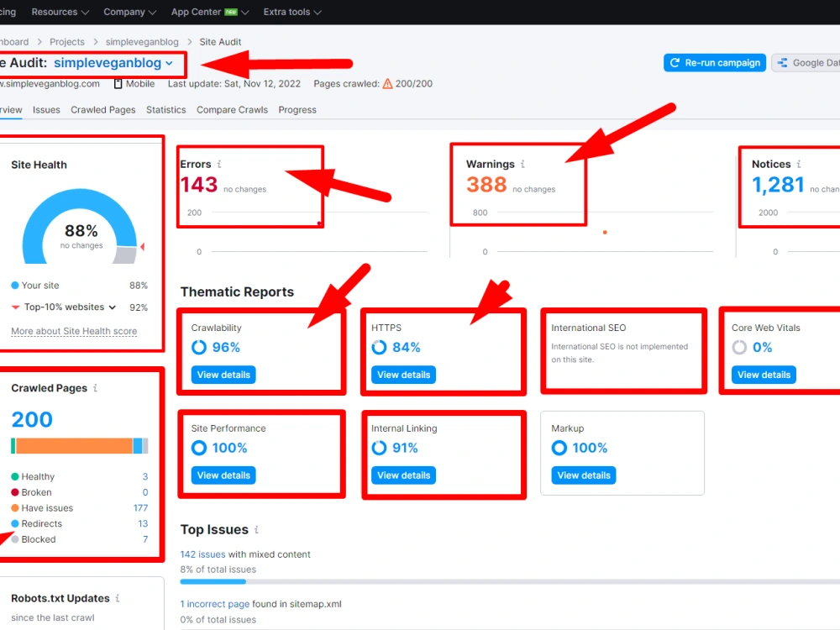Click the Markup progress ring icon
840x630 pixels.
coord(559,448)
